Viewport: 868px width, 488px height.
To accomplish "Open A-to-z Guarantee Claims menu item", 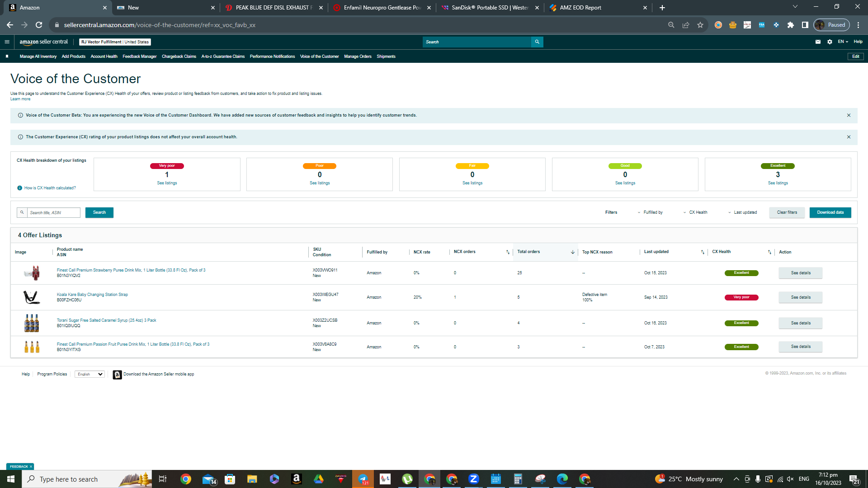I will (x=223, y=56).
